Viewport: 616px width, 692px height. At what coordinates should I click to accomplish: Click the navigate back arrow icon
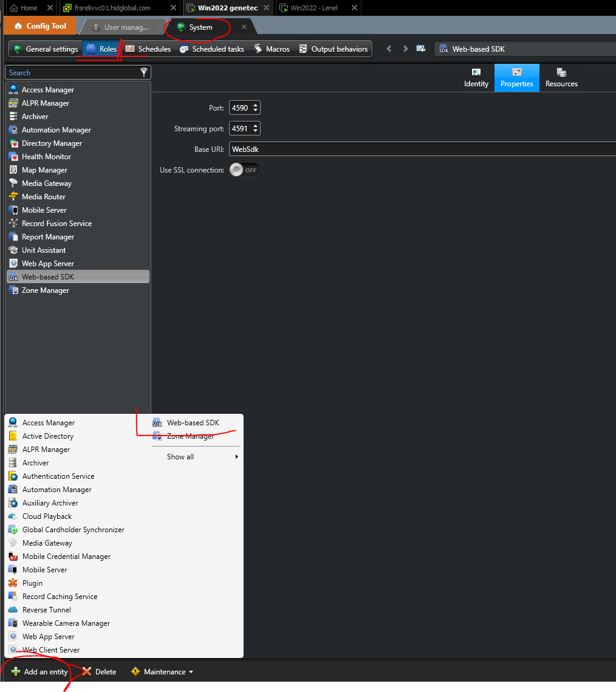tap(389, 49)
